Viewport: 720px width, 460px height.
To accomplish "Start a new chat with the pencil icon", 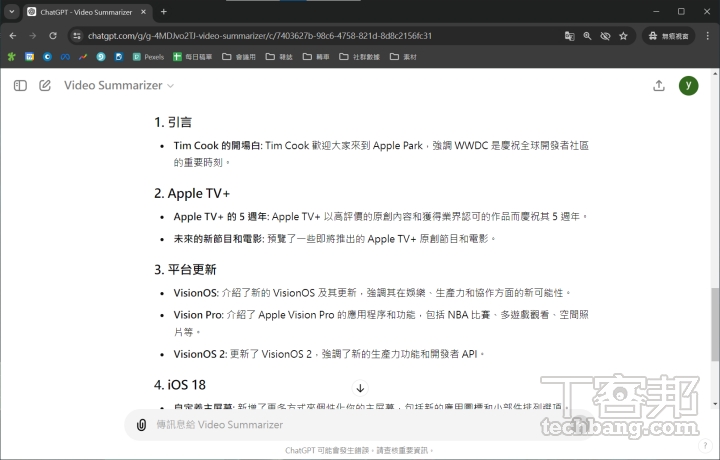I will click(45, 85).
